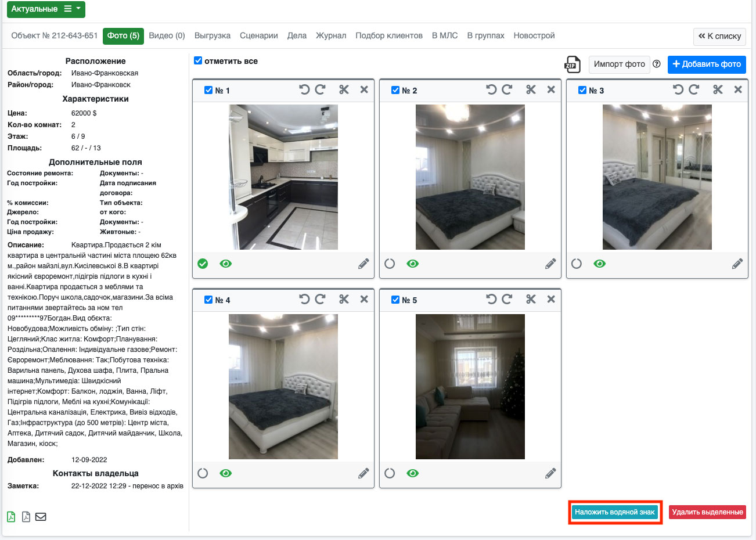
Task: Rotate photo № 1 counterclockwise
Action: (x=304, y=90)
